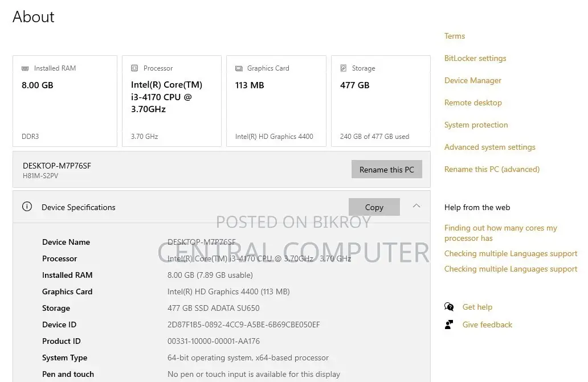
Task: Click the H81M-S2PV model text
Action: (x=40, y=176)
